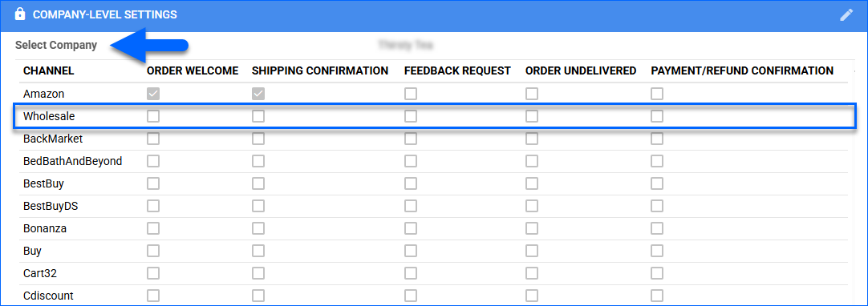Enable Wholesale Feedback Request checkbox
The height and width of the screenshot is (306, 868).
pos(410,116)
